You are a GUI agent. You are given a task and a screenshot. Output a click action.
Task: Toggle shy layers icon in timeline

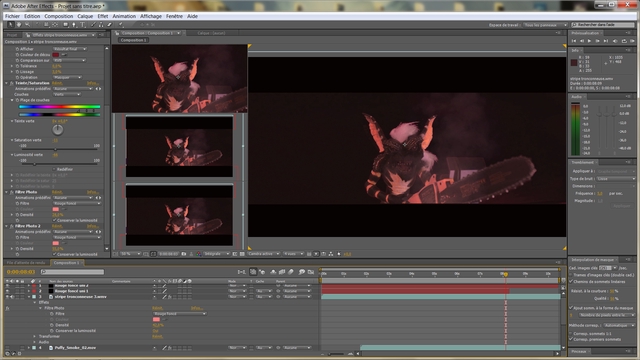273,272
